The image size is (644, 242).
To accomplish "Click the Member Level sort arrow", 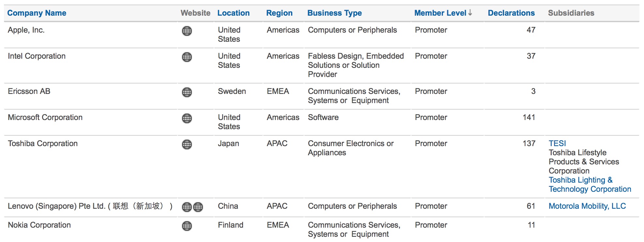I will click(x=470, y=13).
